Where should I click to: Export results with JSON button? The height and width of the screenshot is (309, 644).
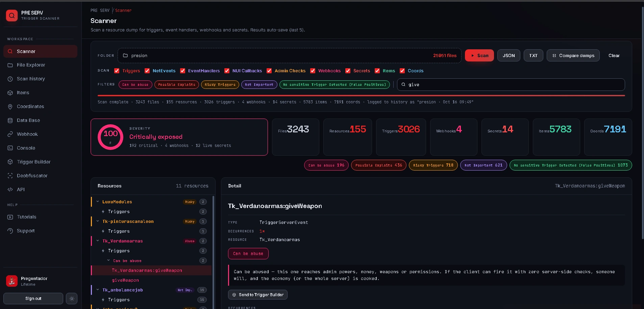[x=509, y=55]
